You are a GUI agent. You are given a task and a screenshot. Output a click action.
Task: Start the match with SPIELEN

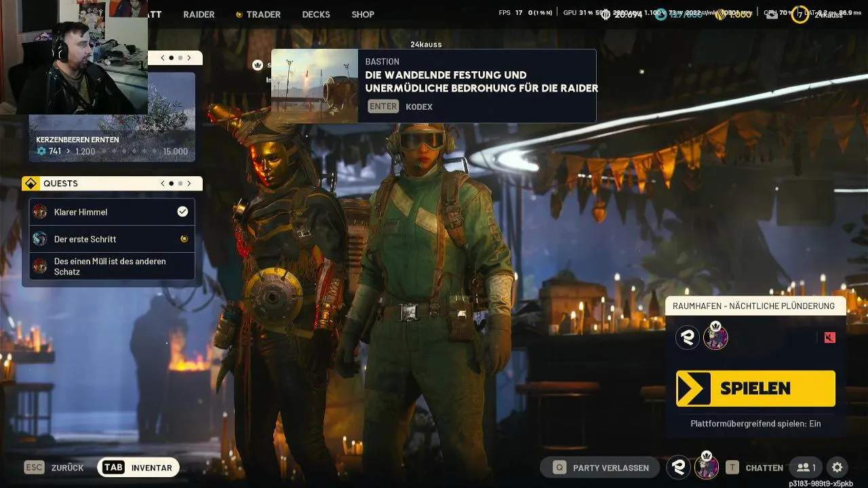tap(755, 388)
